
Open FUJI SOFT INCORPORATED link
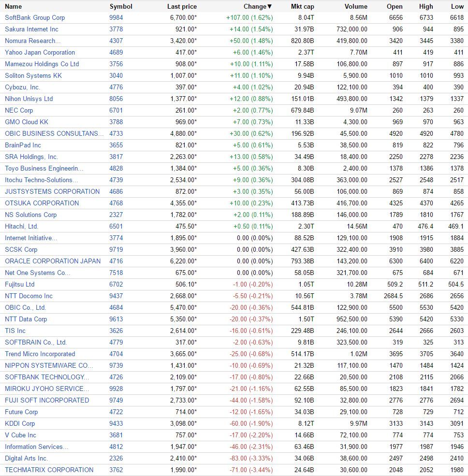(x=47, y=400)
